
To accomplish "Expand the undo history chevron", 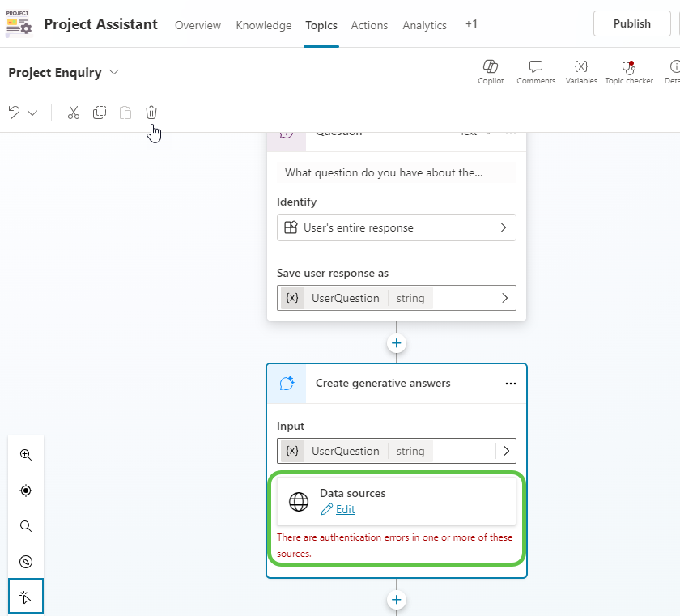I will pos(31,113).
